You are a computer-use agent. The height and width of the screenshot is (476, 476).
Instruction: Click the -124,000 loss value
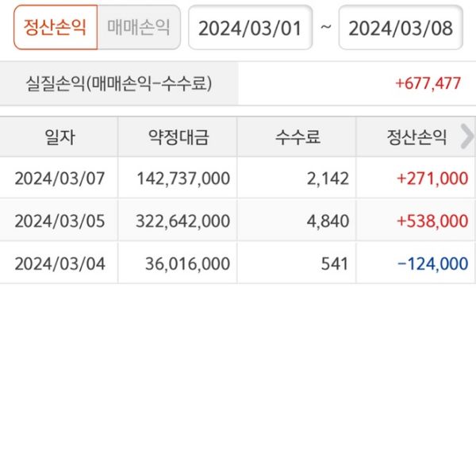point(432,263)
